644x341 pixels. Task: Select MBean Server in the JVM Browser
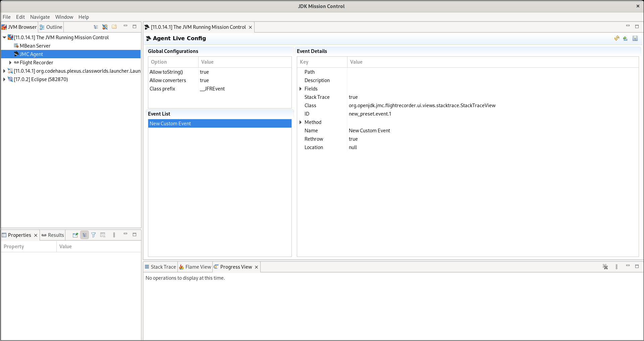35,46
